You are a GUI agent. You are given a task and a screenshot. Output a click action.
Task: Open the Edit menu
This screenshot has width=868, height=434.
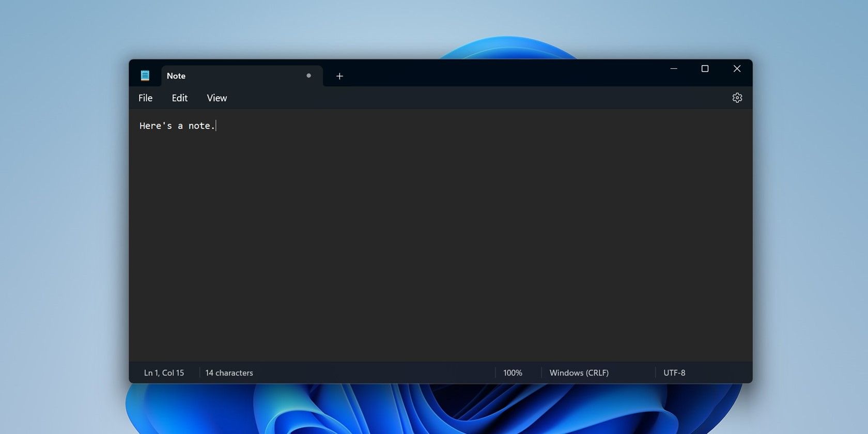tap(179, 98)
